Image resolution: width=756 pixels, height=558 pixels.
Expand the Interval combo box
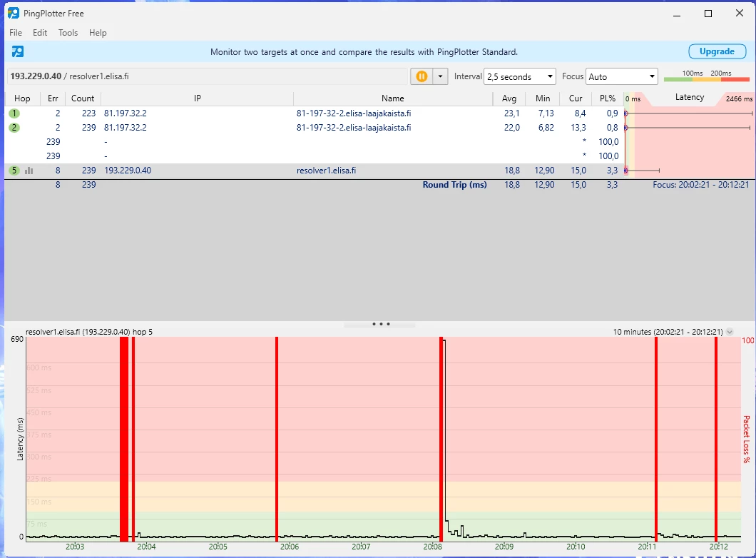519,76
